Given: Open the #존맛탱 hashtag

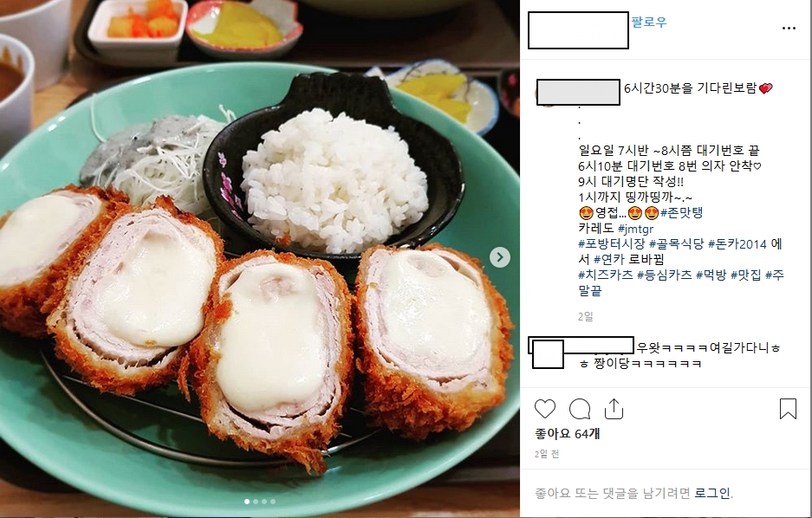Looking at the screenshot, I should point(681,213).
